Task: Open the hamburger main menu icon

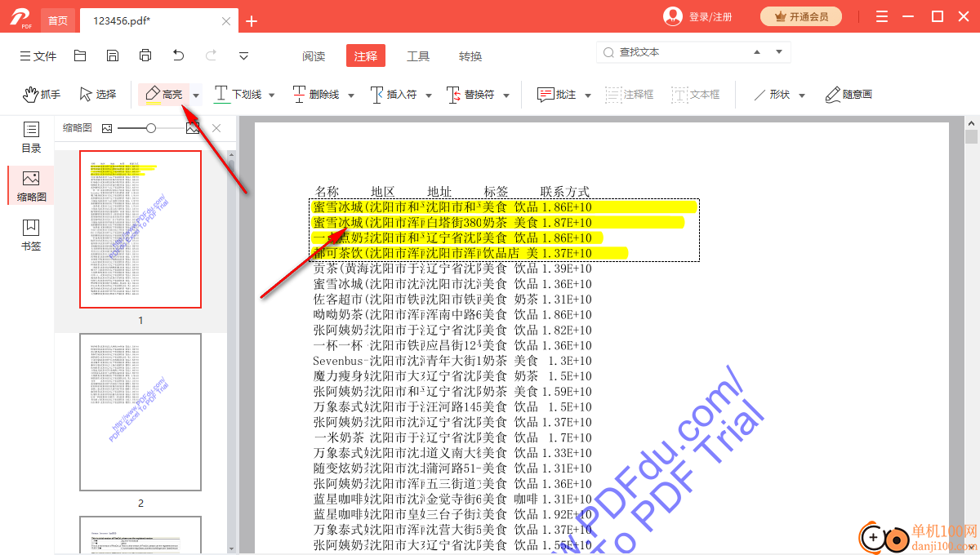Action: point(881,16)
